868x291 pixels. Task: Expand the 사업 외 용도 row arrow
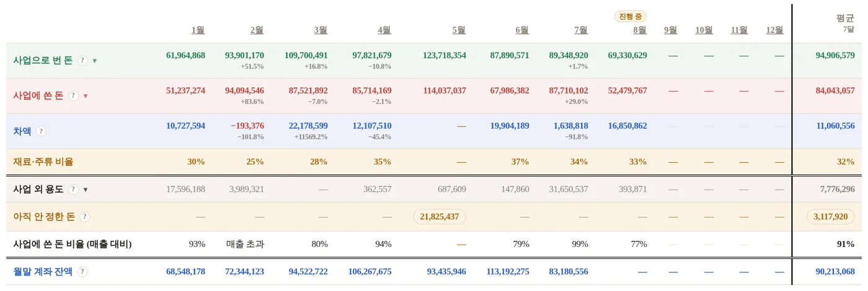coord(86,189)
